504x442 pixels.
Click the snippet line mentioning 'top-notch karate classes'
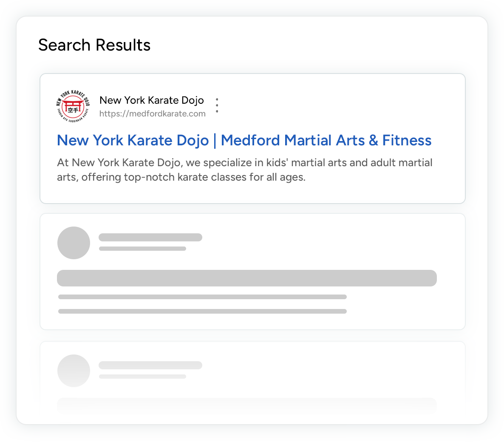[x=181, y=177]
